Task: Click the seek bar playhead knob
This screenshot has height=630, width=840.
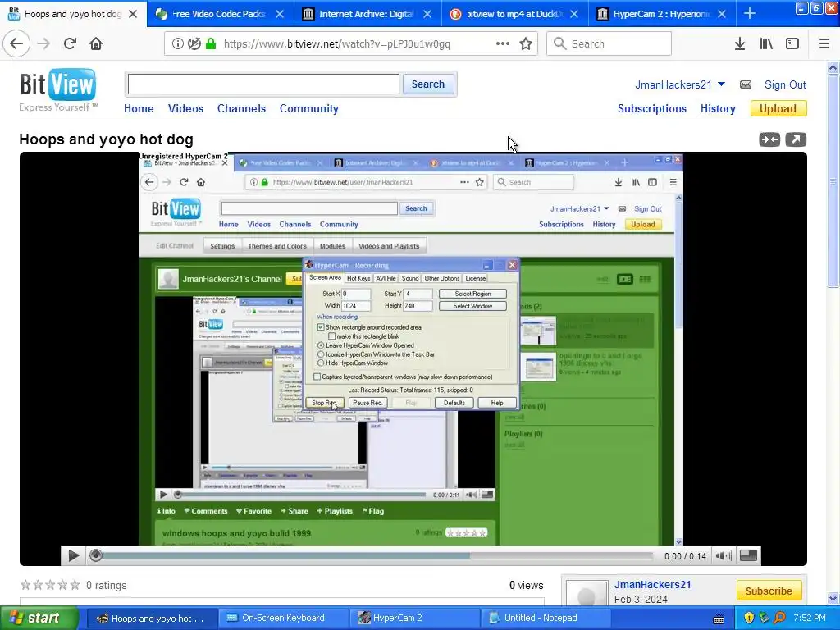Action: 96,555
